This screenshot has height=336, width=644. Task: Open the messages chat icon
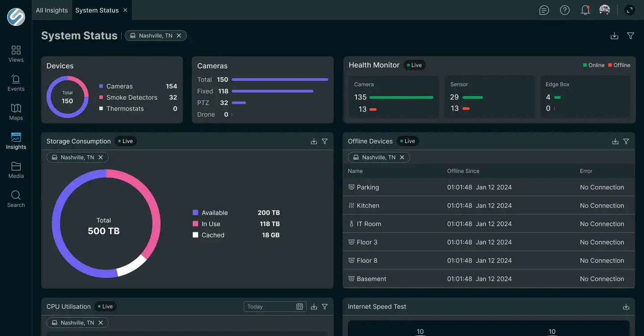coord(544,10)
